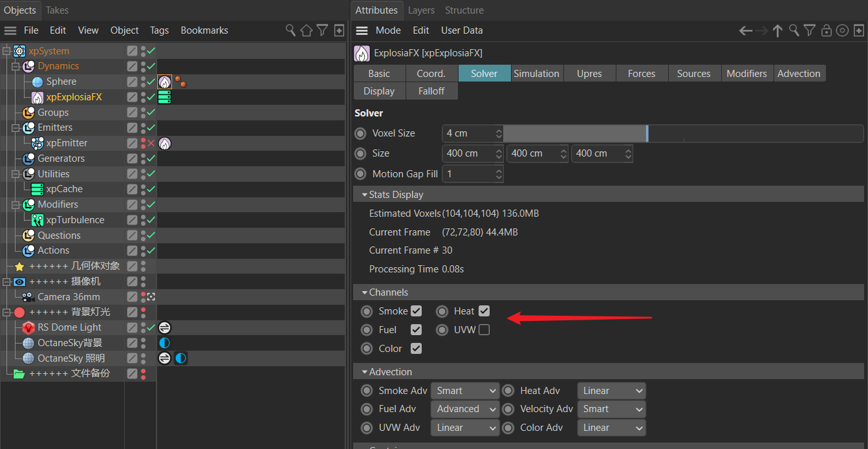
Task: Enable the UVW channel checkbox
Action: [x=484, y=330]
